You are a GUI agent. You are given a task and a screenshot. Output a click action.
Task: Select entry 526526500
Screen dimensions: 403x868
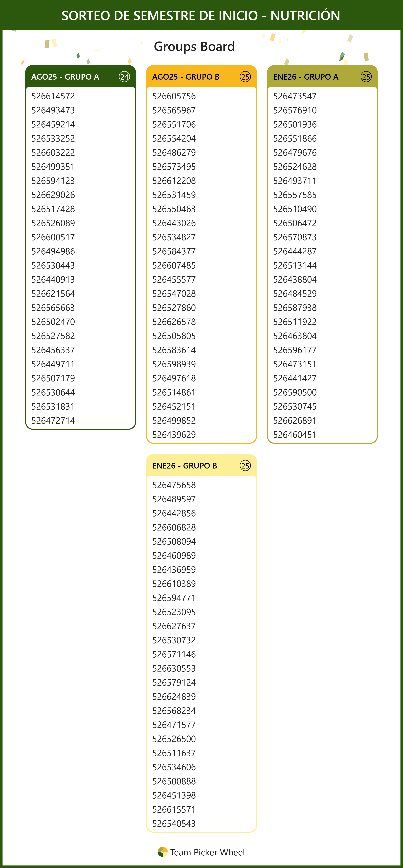click(174, 739)
